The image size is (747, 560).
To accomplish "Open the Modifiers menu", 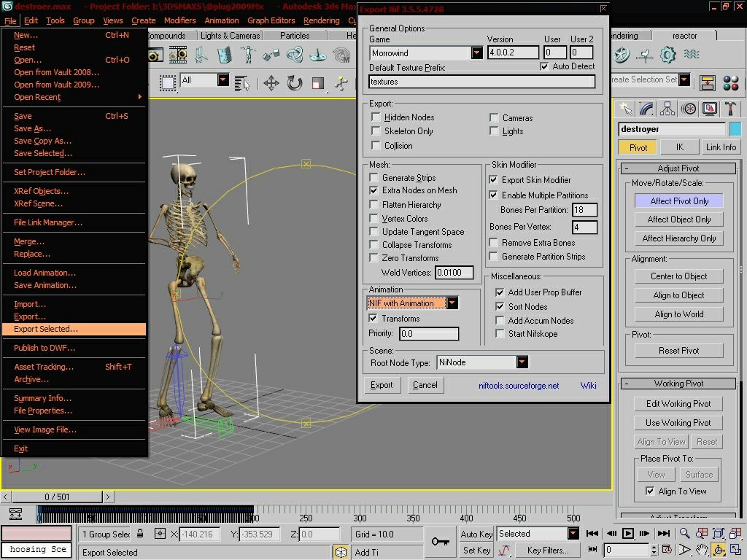I will click(180, 20).
